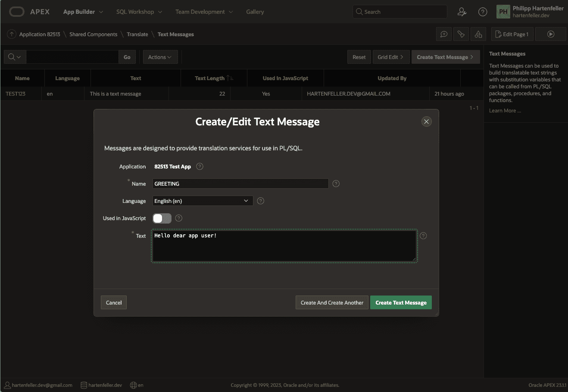Show help for the Application field
The height and width of the screenshot is (392, 568).
tap(200, 166)
